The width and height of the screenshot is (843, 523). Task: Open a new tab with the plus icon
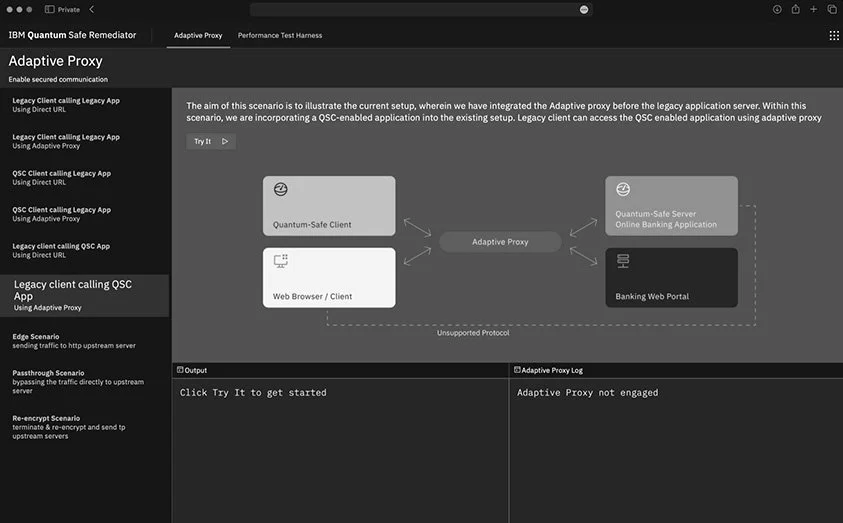tap(813, 9)
